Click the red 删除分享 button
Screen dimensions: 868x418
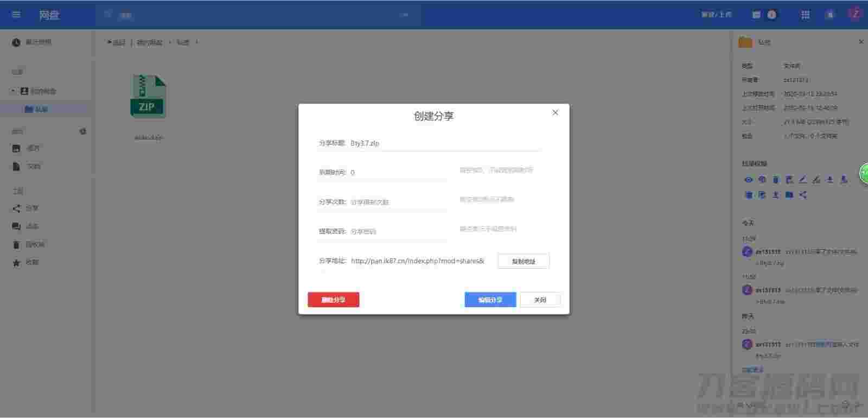tap(333, 300)
